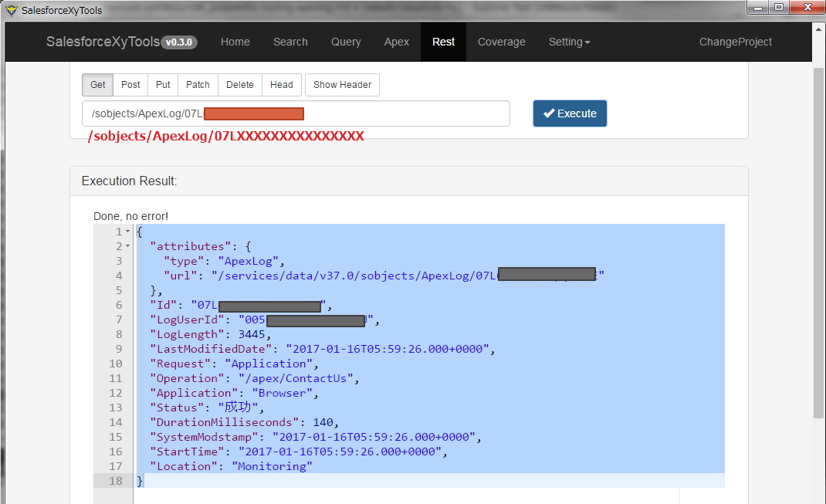Viewport: 826px width, 504px height.
Task: Close the SalesforceXyTools window
Action: (807, 8)
